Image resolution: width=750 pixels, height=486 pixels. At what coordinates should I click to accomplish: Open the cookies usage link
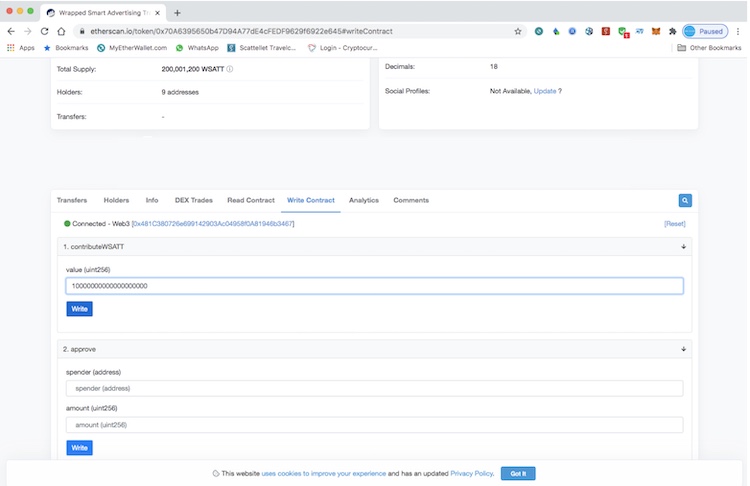coord(324,474)
